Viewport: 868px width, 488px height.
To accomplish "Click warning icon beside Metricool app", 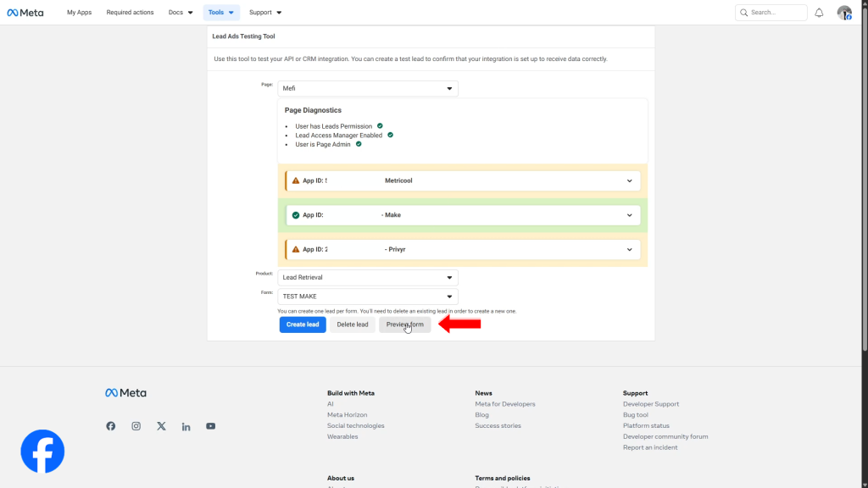I will (x=296, y=180).
